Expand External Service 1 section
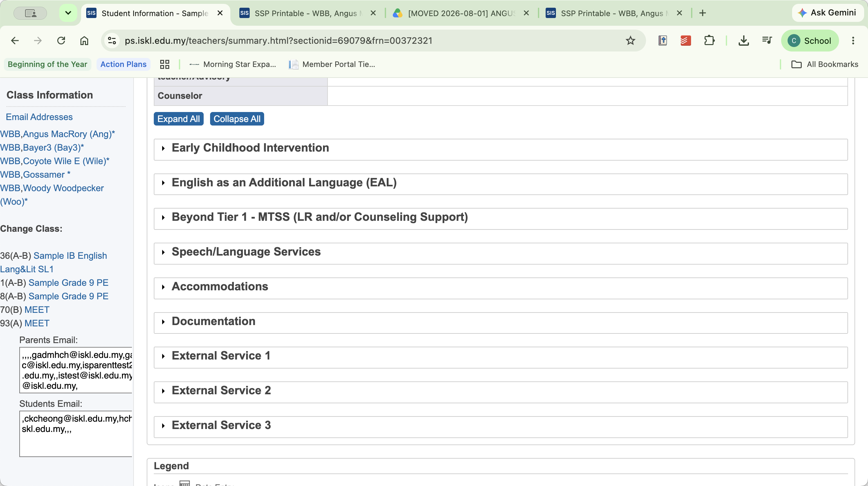This screenshot has width=868, height=486. click(501, 358)
